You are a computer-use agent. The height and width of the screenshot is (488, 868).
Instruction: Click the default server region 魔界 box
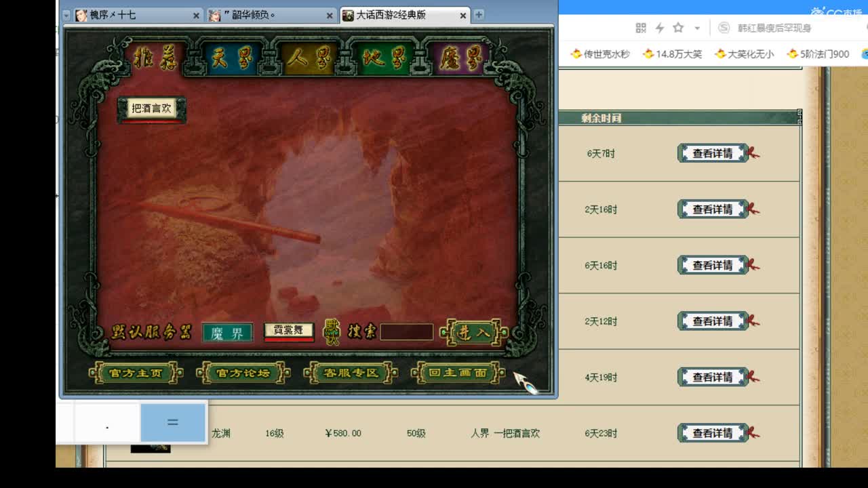pyautogui.click(x=227, y=333)
